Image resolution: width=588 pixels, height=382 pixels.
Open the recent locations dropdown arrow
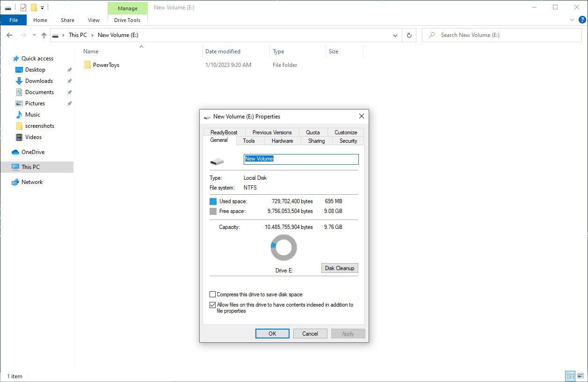[x=34, y=35]
